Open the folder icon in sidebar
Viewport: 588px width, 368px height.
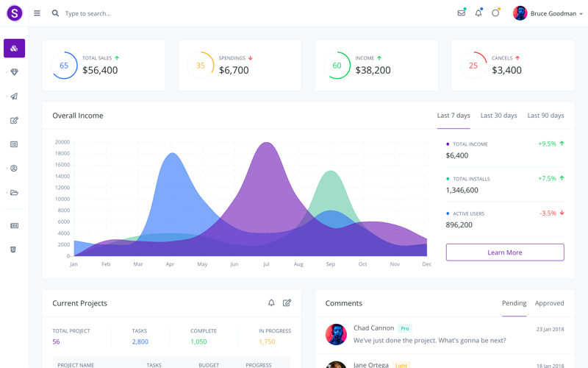tap(14, 193)
